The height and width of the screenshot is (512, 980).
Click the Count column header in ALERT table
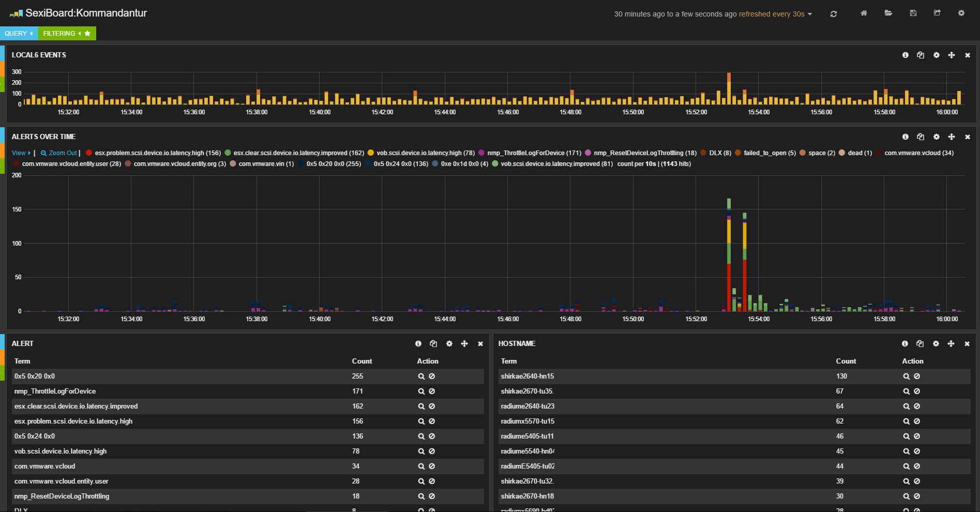coord(361,362)
